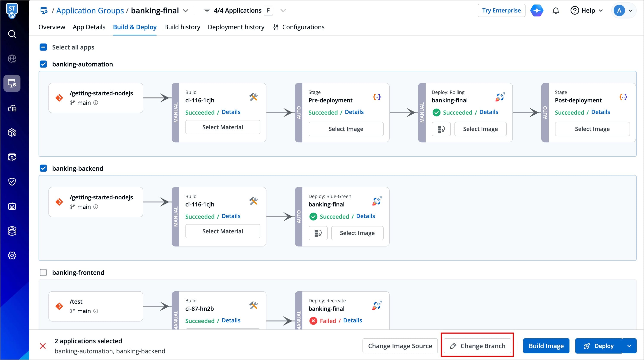
Task: Clear selection with the red X icon
Action: coord(43,346)
